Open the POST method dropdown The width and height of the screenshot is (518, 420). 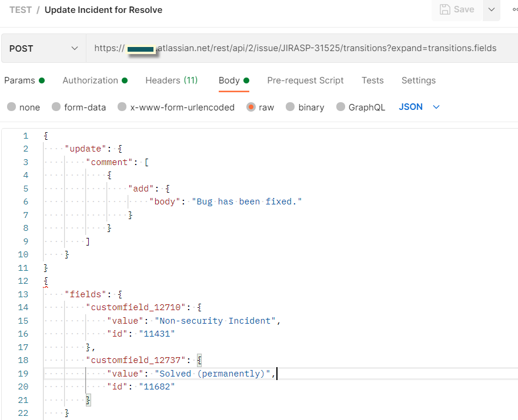pos(43,48)
